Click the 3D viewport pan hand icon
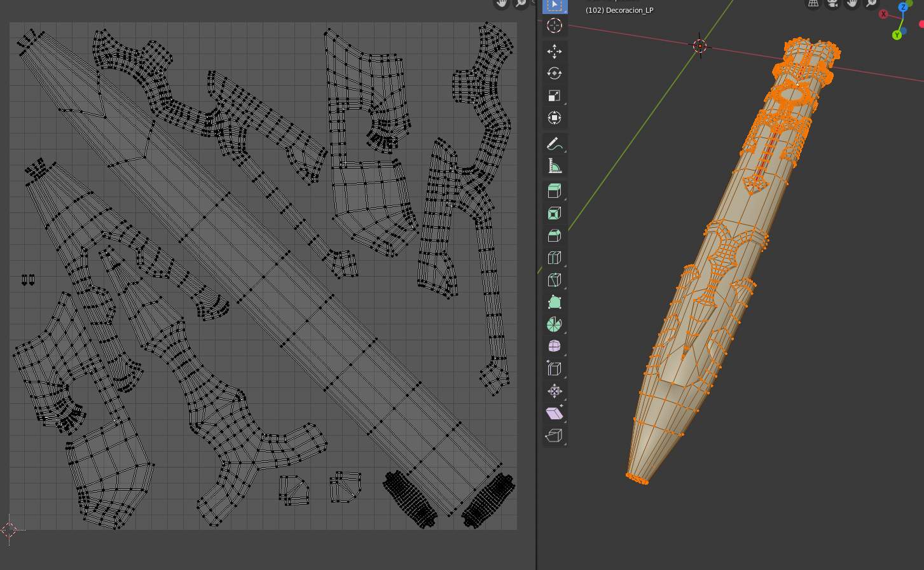This screenshot has height=570, width=924. pos(852,3)
